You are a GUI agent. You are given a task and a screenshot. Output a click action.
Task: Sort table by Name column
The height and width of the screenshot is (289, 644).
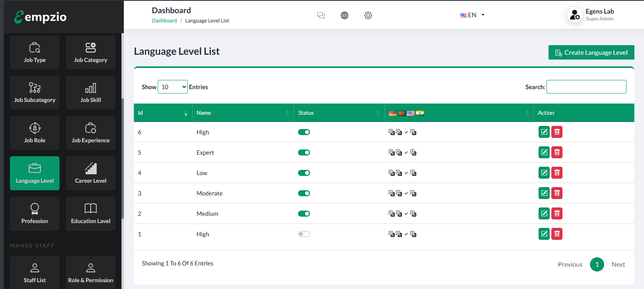pyautogui.click(x=243, y=113)
